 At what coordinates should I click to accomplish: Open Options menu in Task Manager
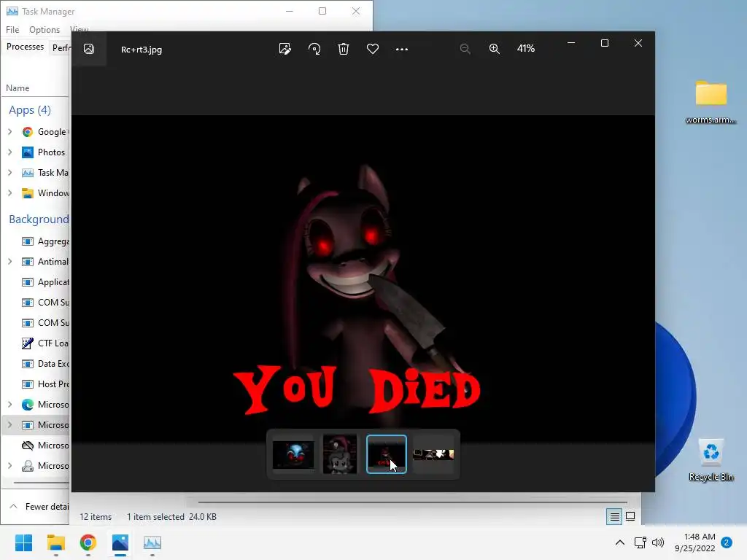coord(44,29)
